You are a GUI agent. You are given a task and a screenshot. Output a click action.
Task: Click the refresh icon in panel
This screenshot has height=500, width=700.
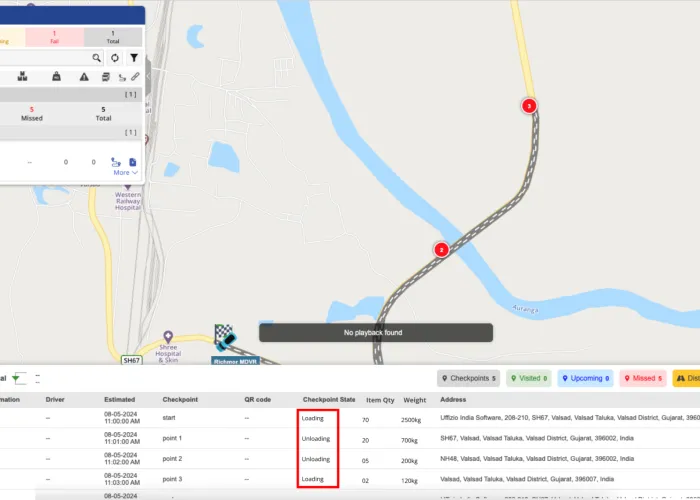tap(115, 58)
